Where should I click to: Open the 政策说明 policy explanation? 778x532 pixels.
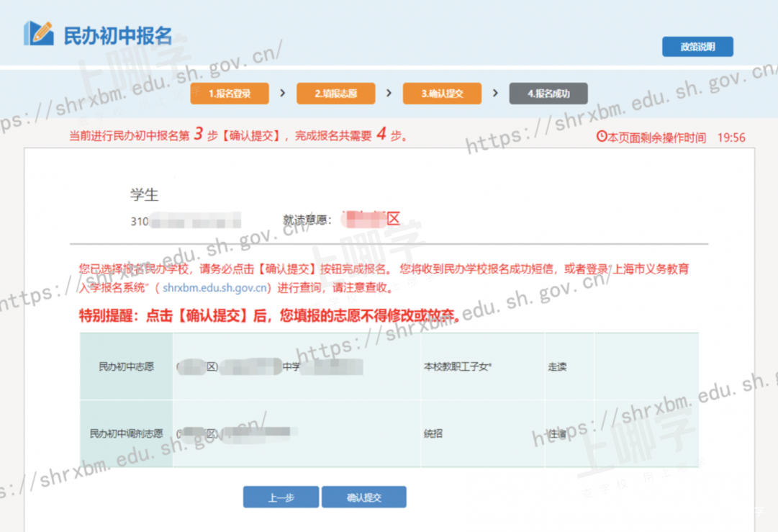[697, 47]
